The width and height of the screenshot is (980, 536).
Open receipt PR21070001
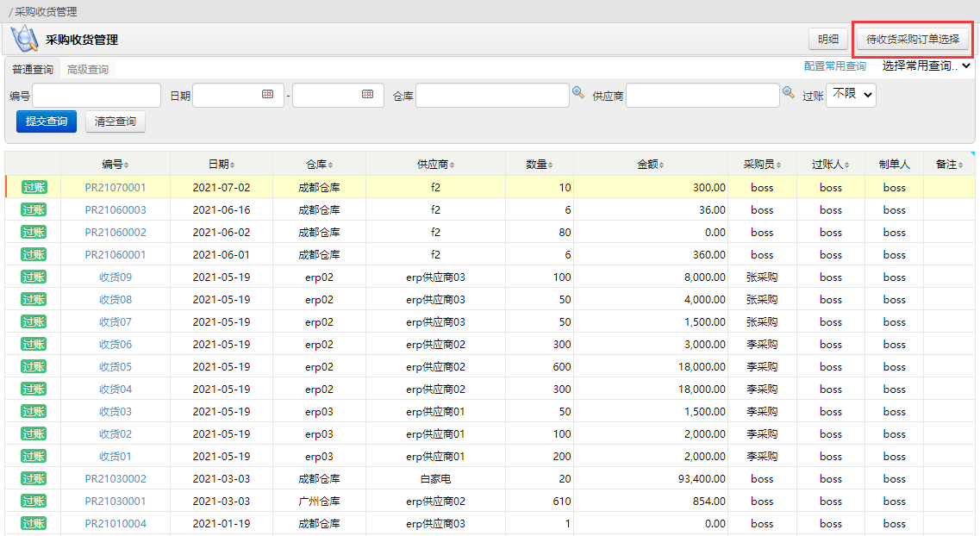pyautogui.click(x=115, y=187)
